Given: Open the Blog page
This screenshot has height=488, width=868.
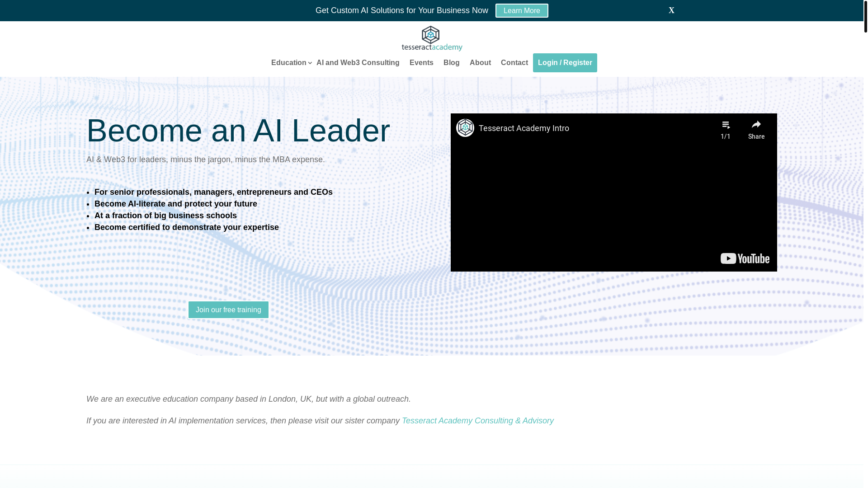Looking at the screenshot, I should click(x=451, y=63).
